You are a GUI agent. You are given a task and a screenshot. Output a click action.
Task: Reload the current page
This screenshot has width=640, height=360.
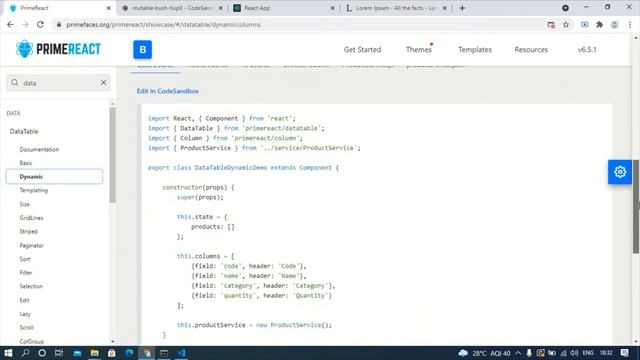pos(40,24)
